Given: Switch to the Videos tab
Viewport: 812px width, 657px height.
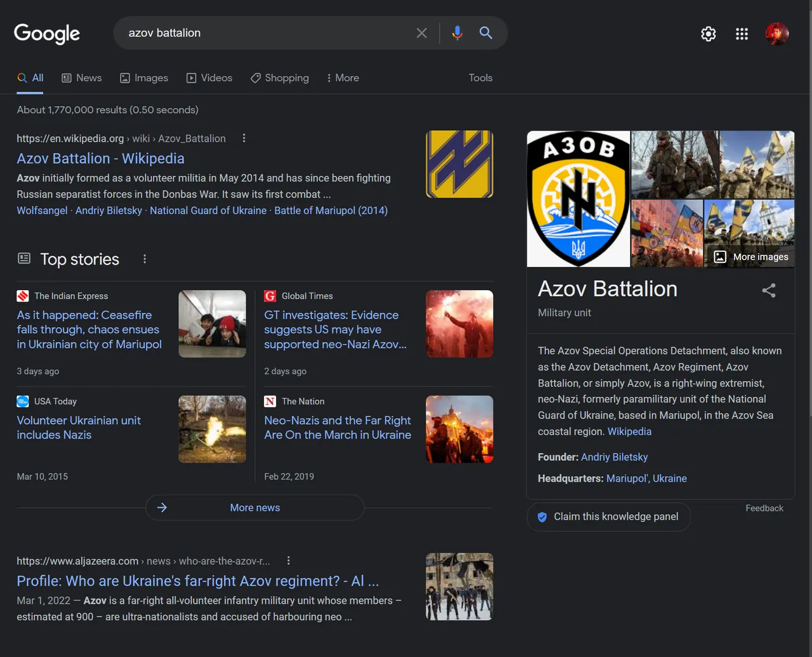Looking at the screenshot, I should pos(209,78).
